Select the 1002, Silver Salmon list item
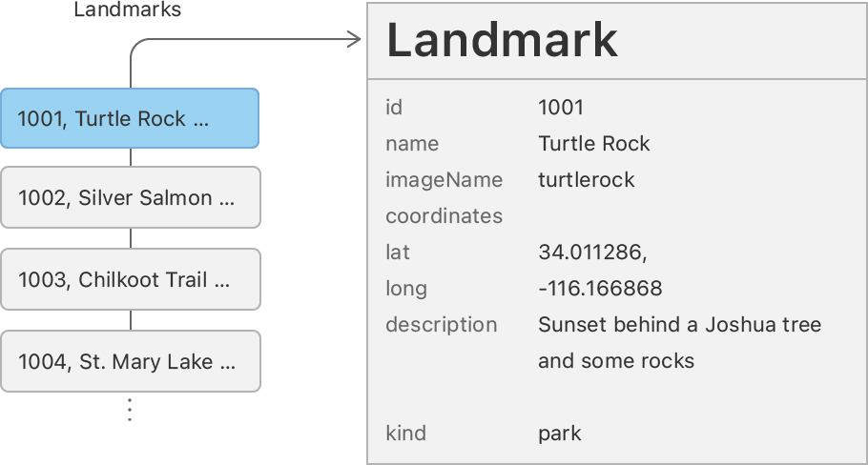Viewport: 868px width, 465px height. pos(130,197)
